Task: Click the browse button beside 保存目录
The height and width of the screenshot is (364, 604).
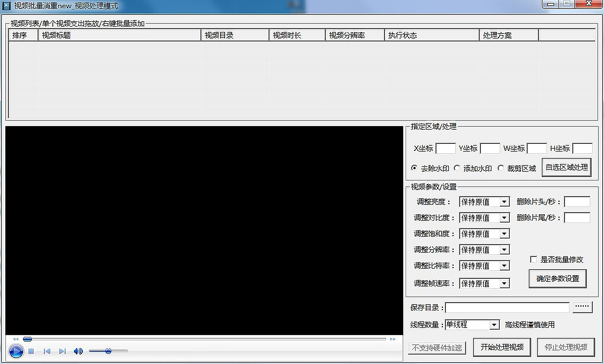Action: (583, 307)
